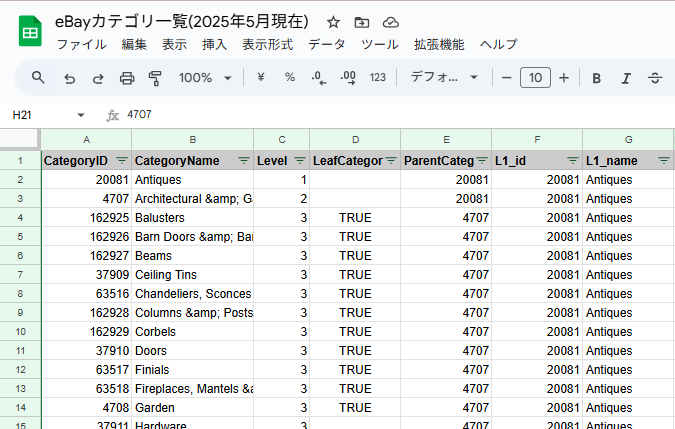Open the 挿入 menu

[214, 44]
